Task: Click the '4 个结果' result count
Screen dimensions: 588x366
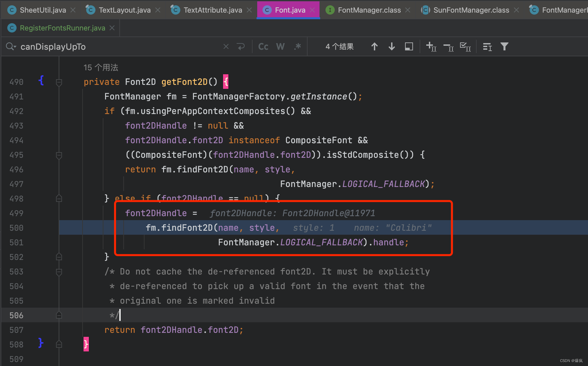Action: pyautogui.click(x=339, y=47)
